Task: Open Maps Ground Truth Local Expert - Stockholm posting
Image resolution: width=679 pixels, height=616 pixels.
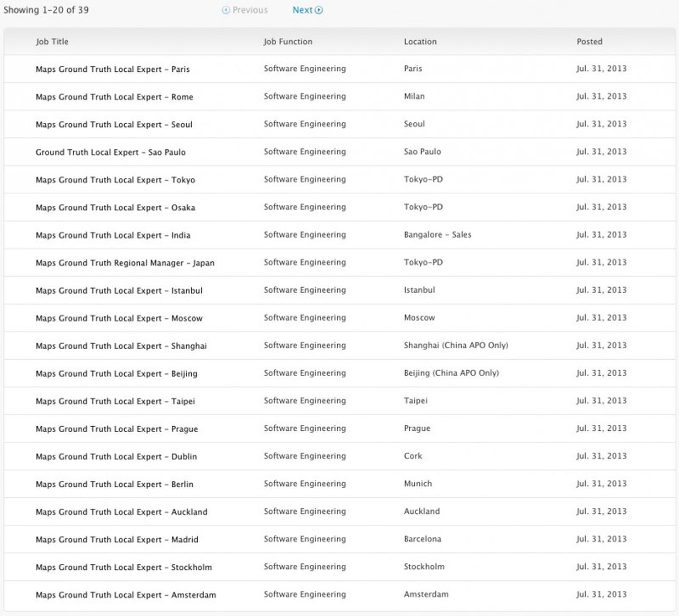Action: point(124,567)
